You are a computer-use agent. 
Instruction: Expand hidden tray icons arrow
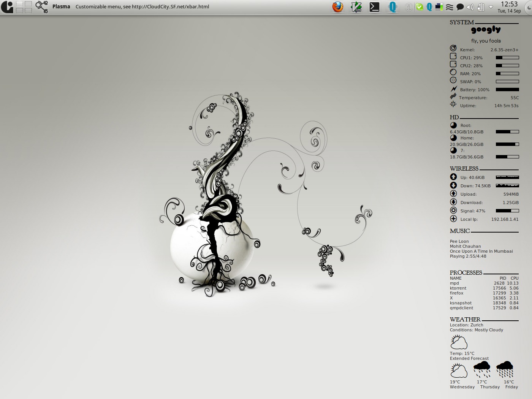(x=491, y=7)
